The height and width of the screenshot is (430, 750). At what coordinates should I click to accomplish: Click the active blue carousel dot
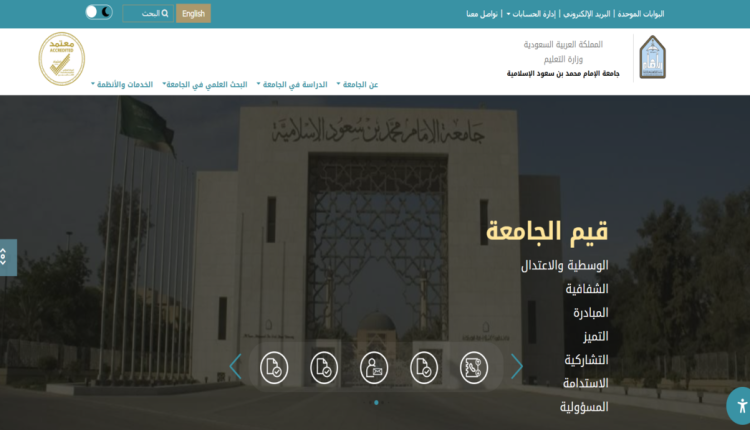[x=376, y=402]
